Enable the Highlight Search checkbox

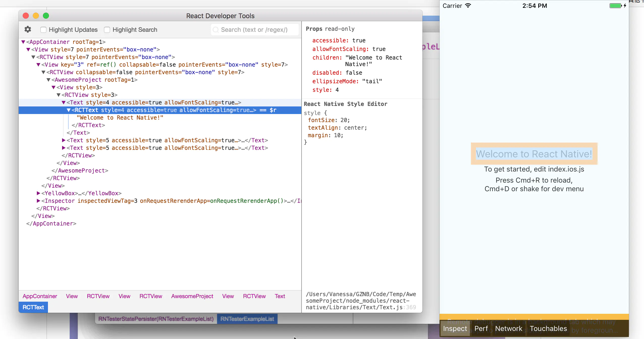pos(107,30)
